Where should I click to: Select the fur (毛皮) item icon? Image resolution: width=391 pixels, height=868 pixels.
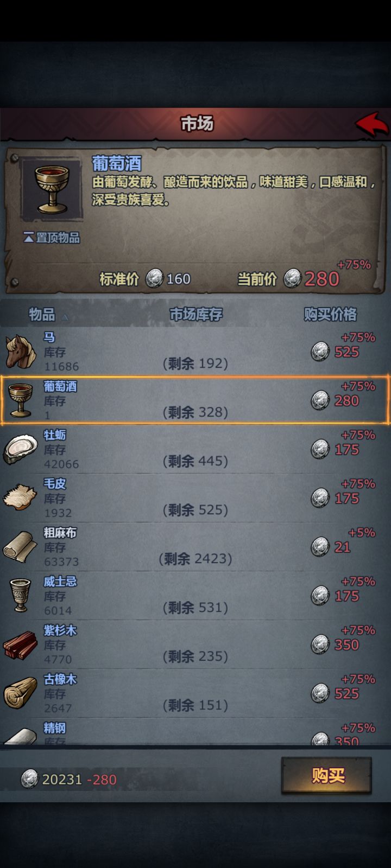(21, 497)
